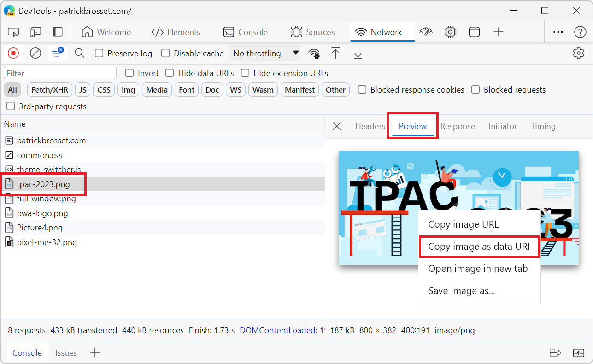Open network conditions settings
This screenshot has width=593, height=364.
pyautogui.click(x=314, y=53)
